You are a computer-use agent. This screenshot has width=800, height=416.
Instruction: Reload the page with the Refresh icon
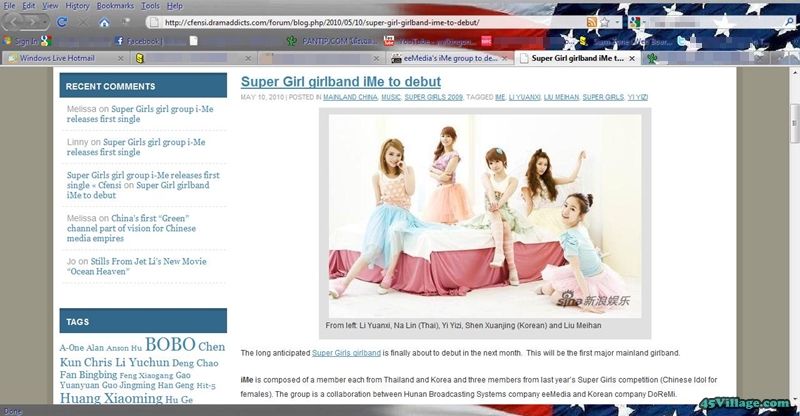[62, 22]
